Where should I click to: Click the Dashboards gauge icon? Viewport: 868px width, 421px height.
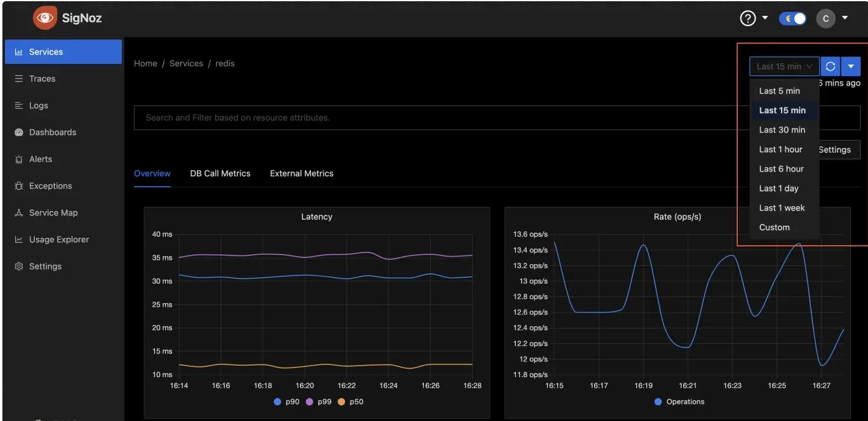pos(19,132)
